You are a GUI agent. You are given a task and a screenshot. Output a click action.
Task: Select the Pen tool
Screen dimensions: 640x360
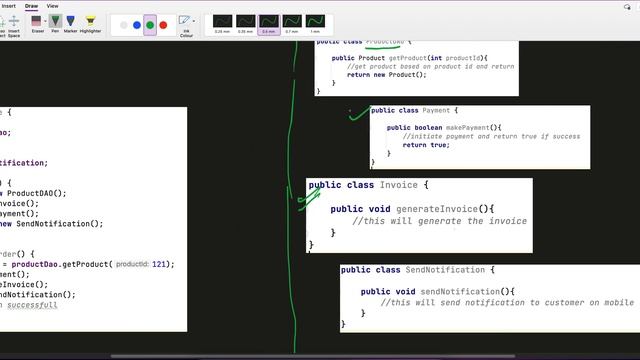55,24
